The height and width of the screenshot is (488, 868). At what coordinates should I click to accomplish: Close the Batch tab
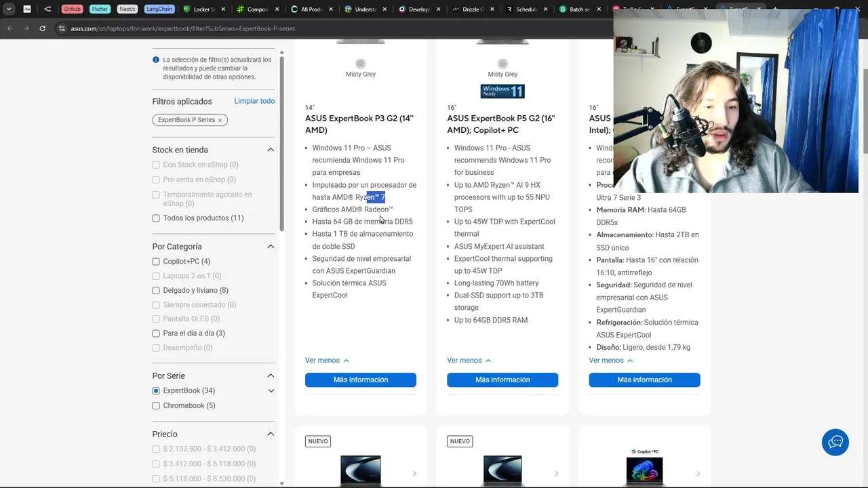point(598,9)
